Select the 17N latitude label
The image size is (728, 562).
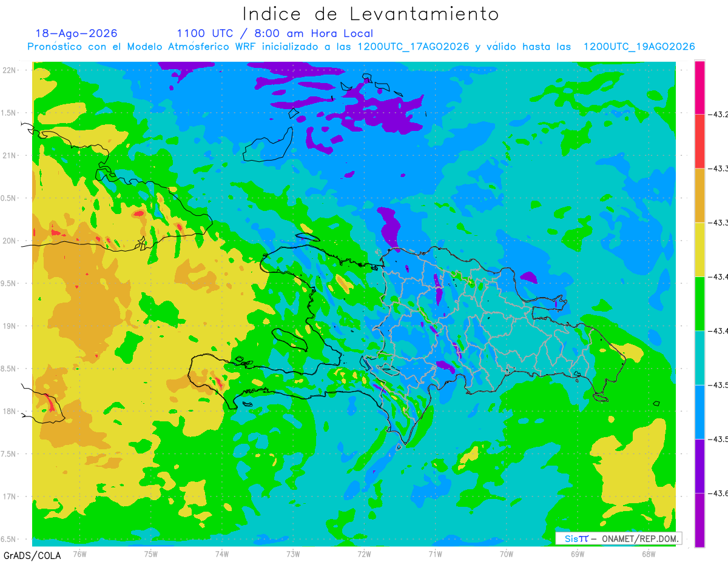[x=10, y=496]
